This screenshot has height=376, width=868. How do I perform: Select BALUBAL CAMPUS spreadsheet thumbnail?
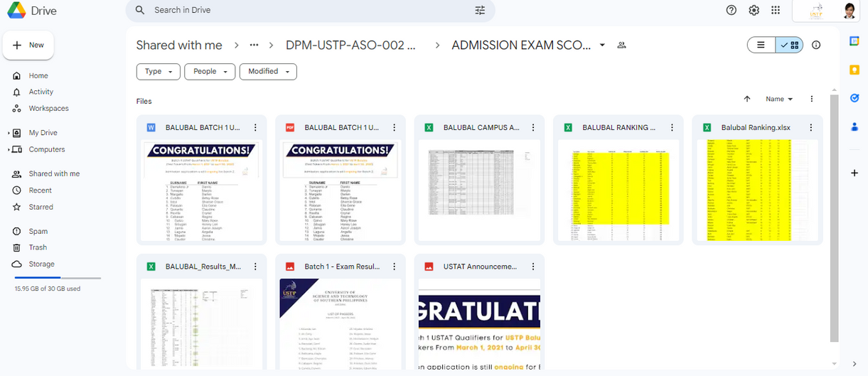479,190
